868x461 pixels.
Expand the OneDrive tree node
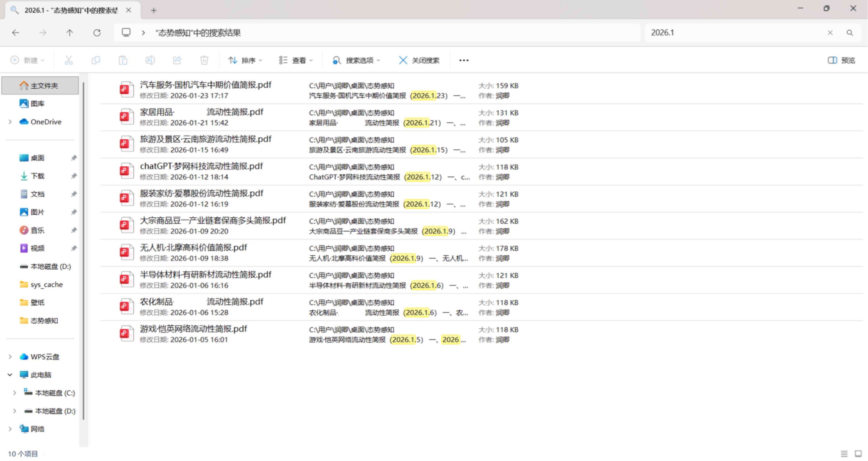point(10,122)
